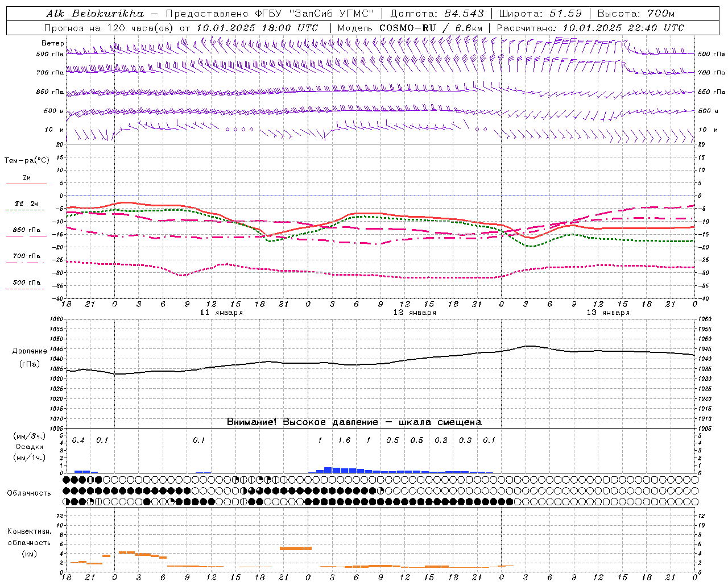Click the Ветер panel label
Image resolution: width=728 pixels, height=582 pixels.
point(52,43)
